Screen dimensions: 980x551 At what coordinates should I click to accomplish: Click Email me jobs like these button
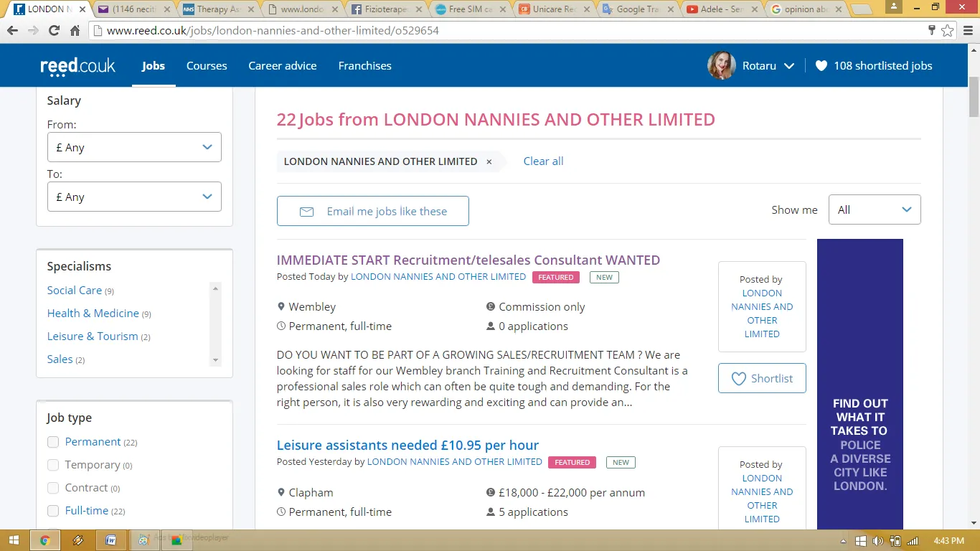(x=373, y=211)
